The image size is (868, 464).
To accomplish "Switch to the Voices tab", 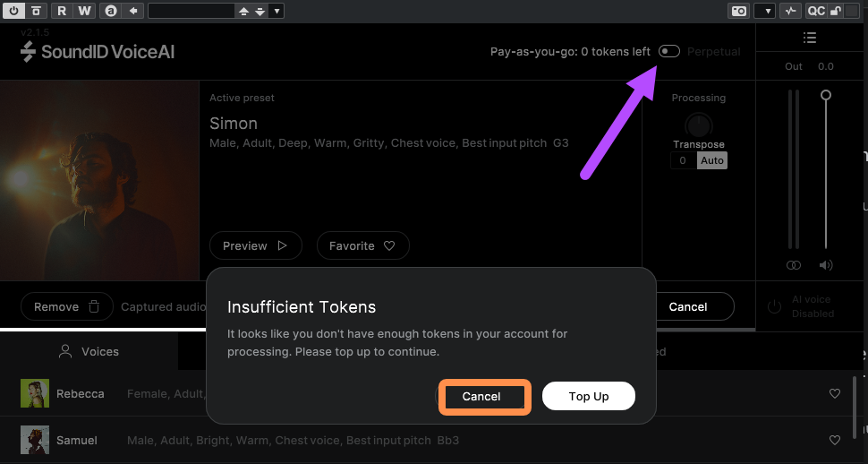I will pyautogui.click(x=89, y=351).
